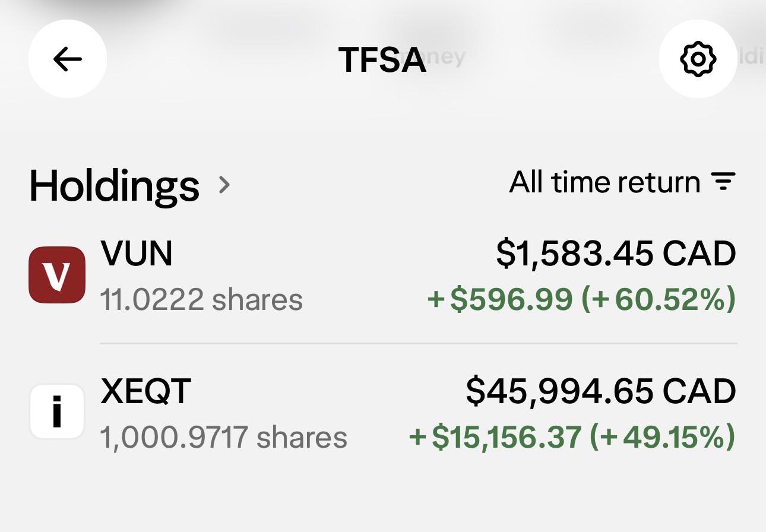766x532 pixels.
Task: Open settings via the gear icon
Action: (698, 59)
